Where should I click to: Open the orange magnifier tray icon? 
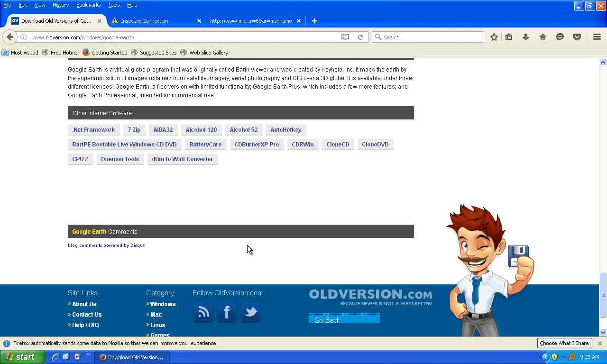(x=572, y=357)
